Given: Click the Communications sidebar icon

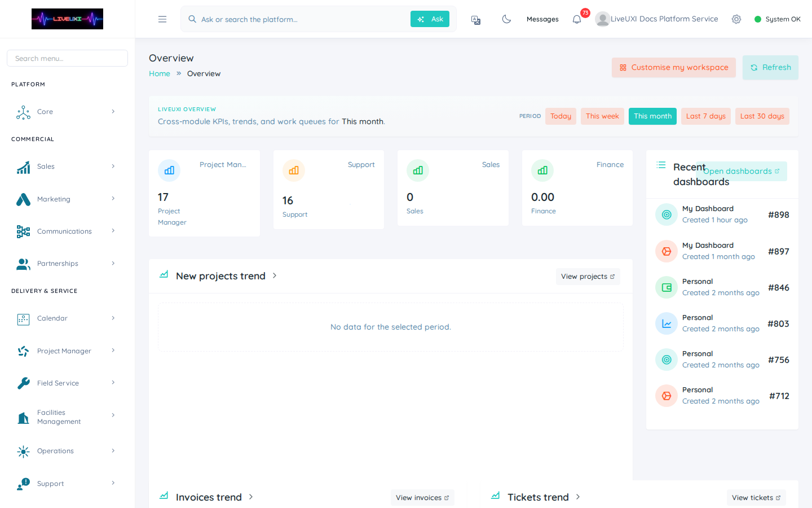Looking at the screenshot, I should [23, 231].
